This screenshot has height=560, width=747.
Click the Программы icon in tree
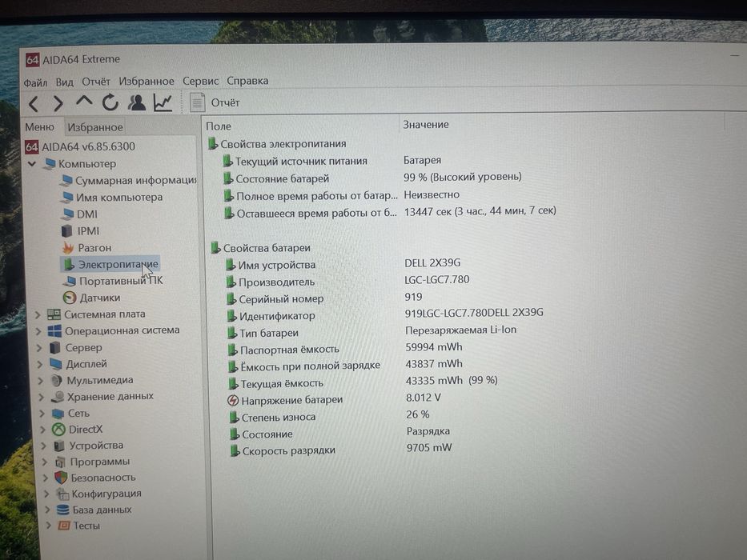pyautogui.click(x=60, y=462)
